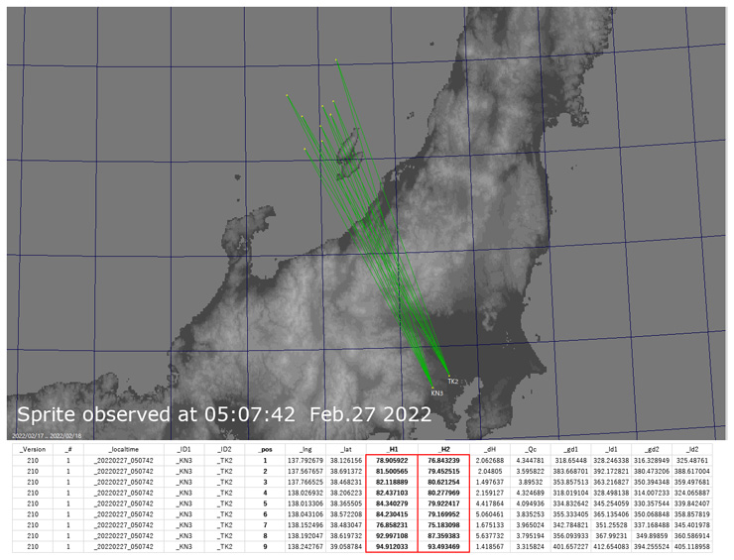Image resolution: width=734 pixels, height=560 pixels.
Task: Select the _H2 column header
Action: tap(443, 450)
